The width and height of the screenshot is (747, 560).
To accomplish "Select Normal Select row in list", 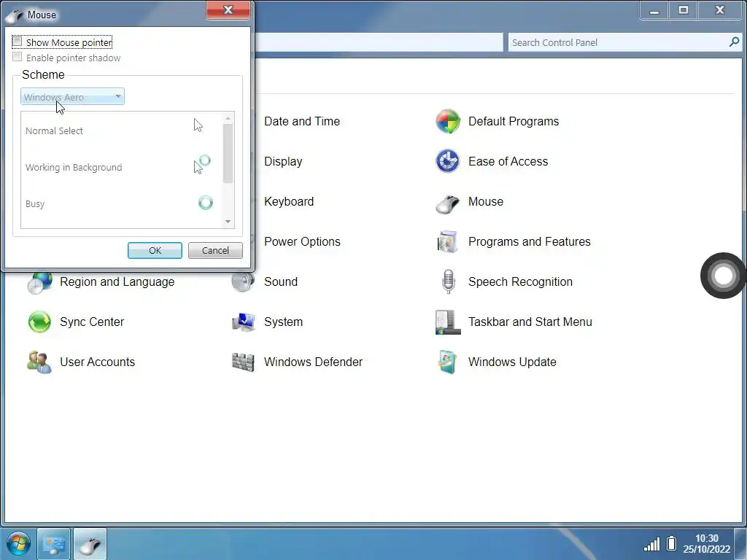I will tap(122, 131).
